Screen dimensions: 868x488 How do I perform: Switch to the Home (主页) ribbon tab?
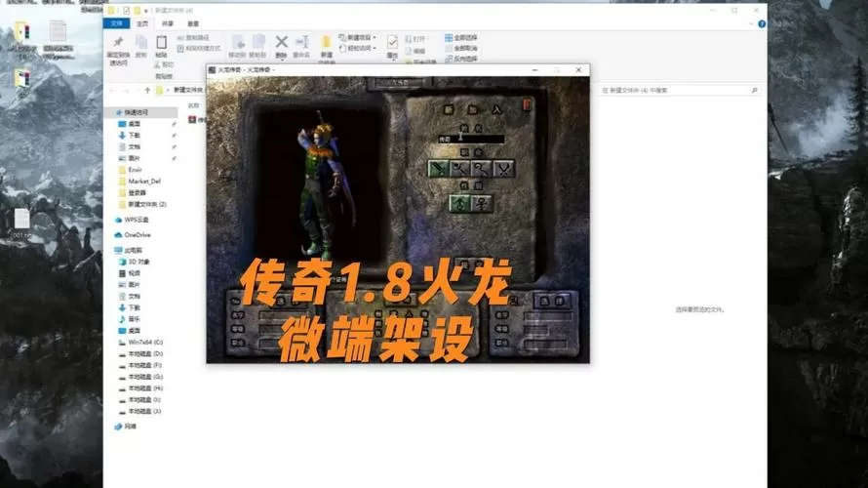[x=142, y=23]
